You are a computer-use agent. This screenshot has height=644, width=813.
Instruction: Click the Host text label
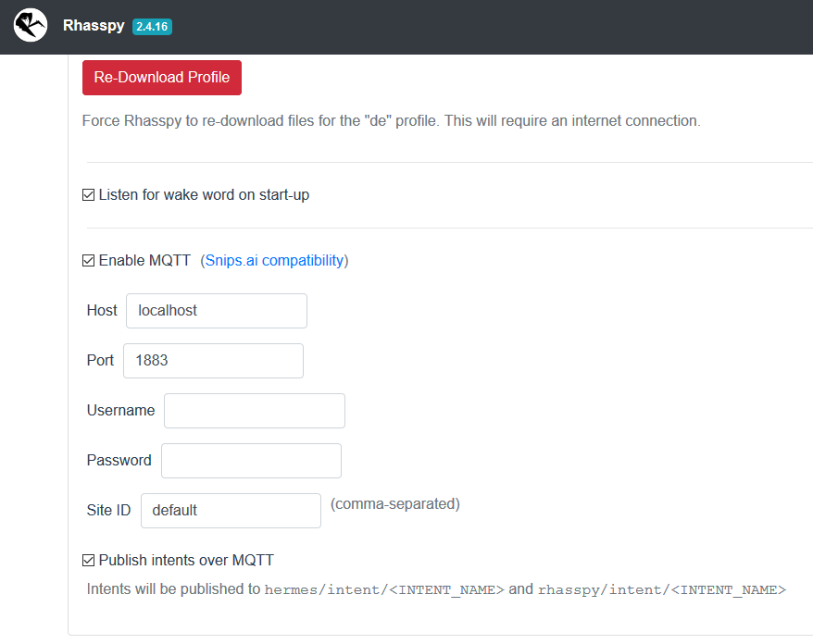tap(102, 311)
